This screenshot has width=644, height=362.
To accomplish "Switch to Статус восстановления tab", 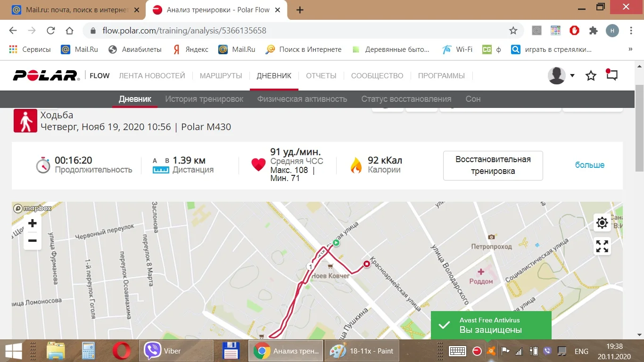I will coord(406,99).
